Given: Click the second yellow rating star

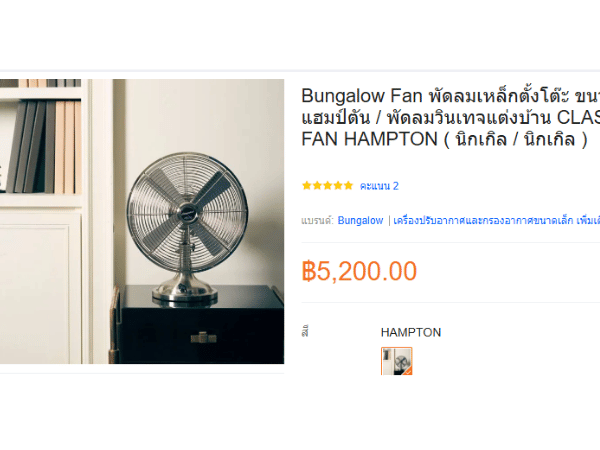Looking at the screenshot, I should (317, 186).
